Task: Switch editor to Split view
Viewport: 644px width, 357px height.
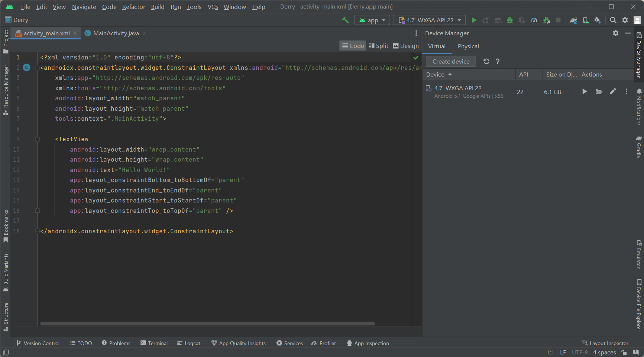Action: click(x=378, y=46)
